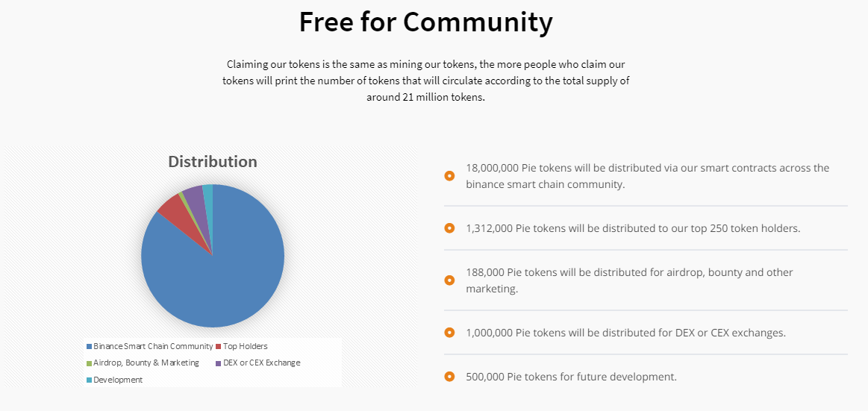Screen dimensions: 868x411
Task: Click the teal Development legend swatch
Action: pos(89,380)
